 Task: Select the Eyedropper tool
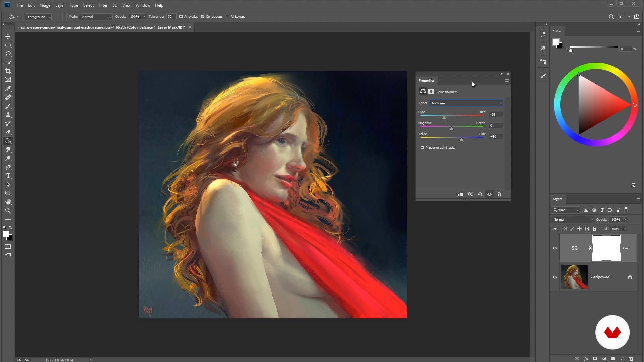pos(8,88)
